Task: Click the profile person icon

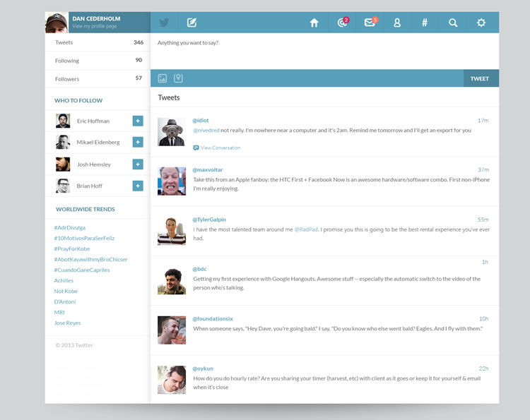Action: (x=397, y=23)
